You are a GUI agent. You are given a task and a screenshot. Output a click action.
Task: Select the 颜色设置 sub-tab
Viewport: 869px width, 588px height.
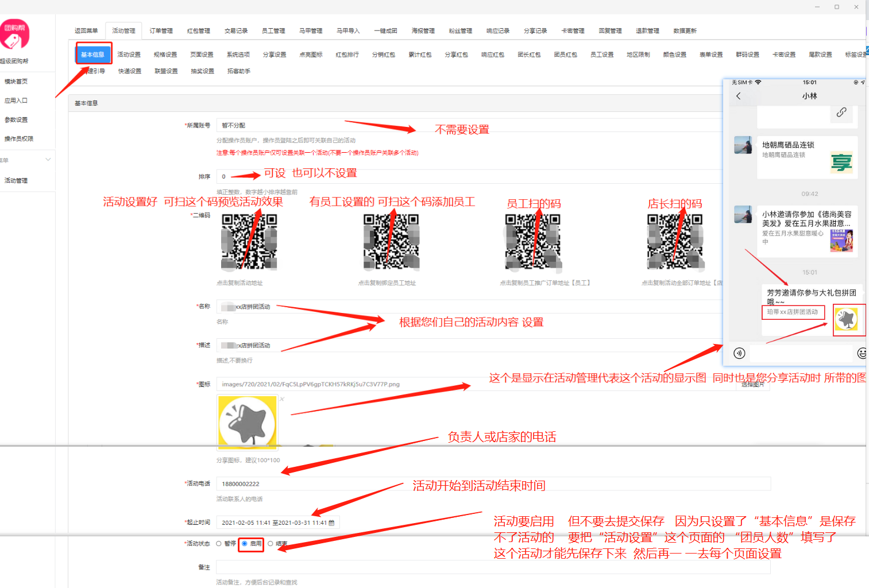click(x=675, y=55)
